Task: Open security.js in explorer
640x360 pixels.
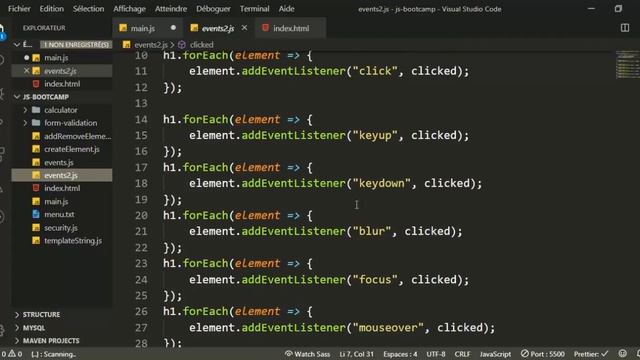Action: click(61, 227)
